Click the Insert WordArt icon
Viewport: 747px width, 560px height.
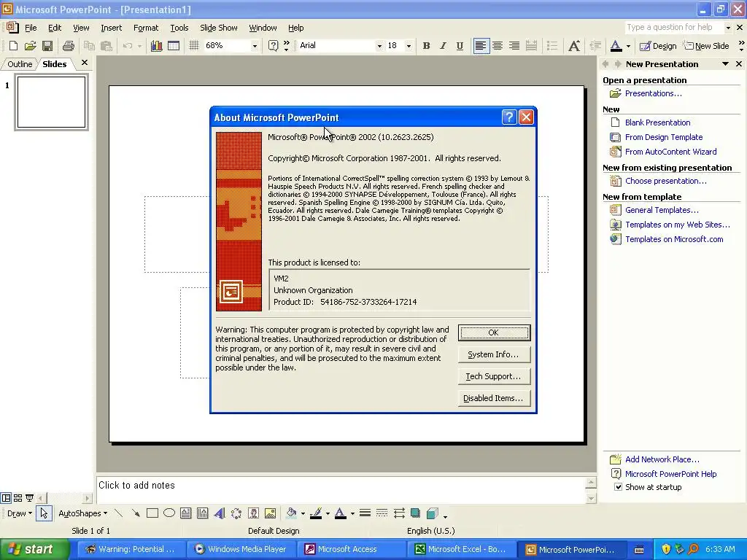[x=219, y=513]
